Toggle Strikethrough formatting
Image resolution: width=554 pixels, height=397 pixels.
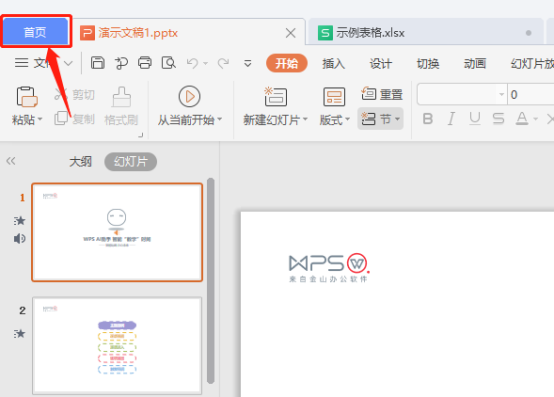coord(498,119)
